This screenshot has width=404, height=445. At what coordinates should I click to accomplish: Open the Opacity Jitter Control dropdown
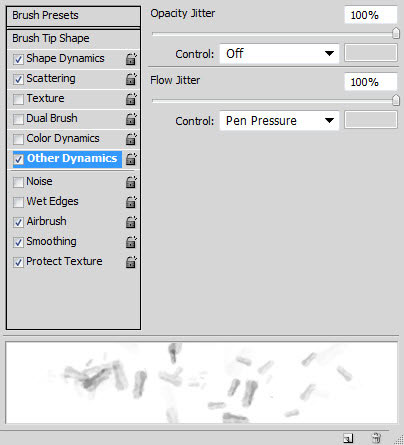279,53
